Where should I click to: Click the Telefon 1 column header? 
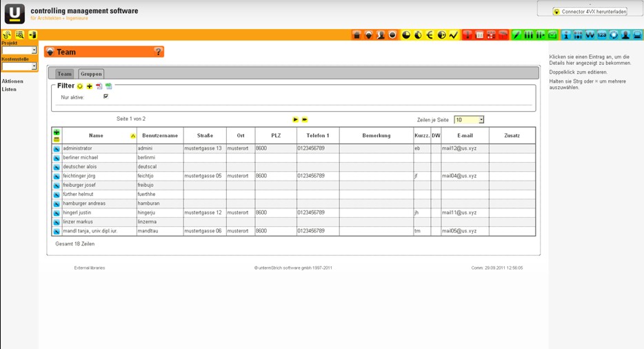click(x=318, y=136)
